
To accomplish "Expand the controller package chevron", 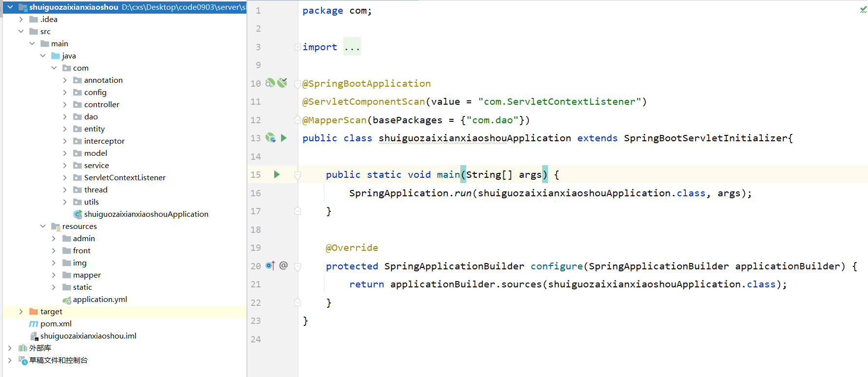I will point(65,104).
